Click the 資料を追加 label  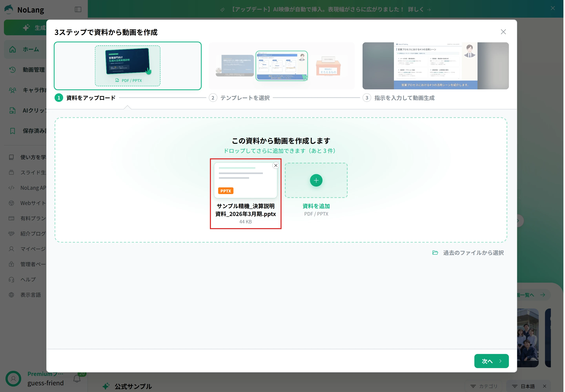point(316,206)
